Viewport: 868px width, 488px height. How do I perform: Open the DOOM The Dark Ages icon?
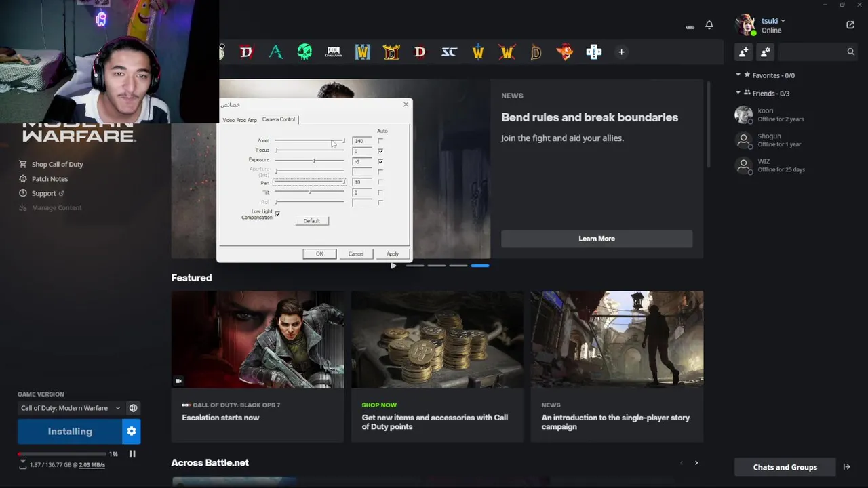tap(334, 52)
